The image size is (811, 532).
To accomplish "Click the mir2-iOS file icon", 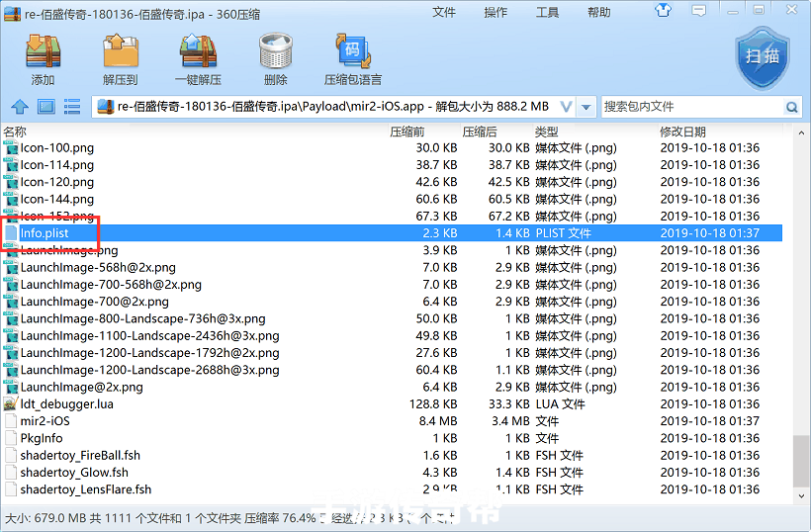I will pos(11,421).
